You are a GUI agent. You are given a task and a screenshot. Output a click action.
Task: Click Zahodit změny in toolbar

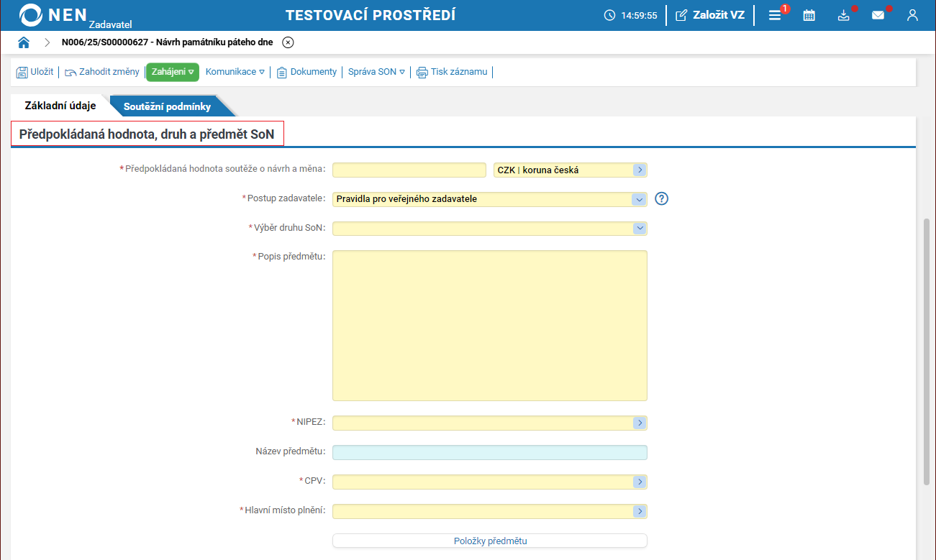pos(102,72)
